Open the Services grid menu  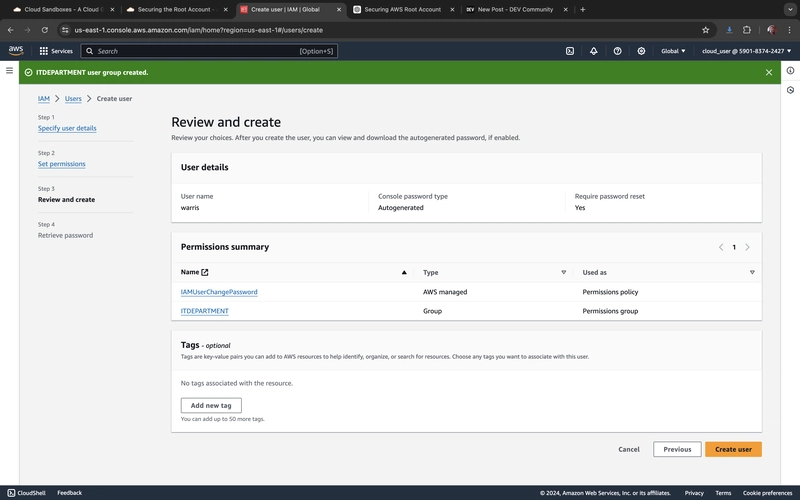[x=56, y=51]
